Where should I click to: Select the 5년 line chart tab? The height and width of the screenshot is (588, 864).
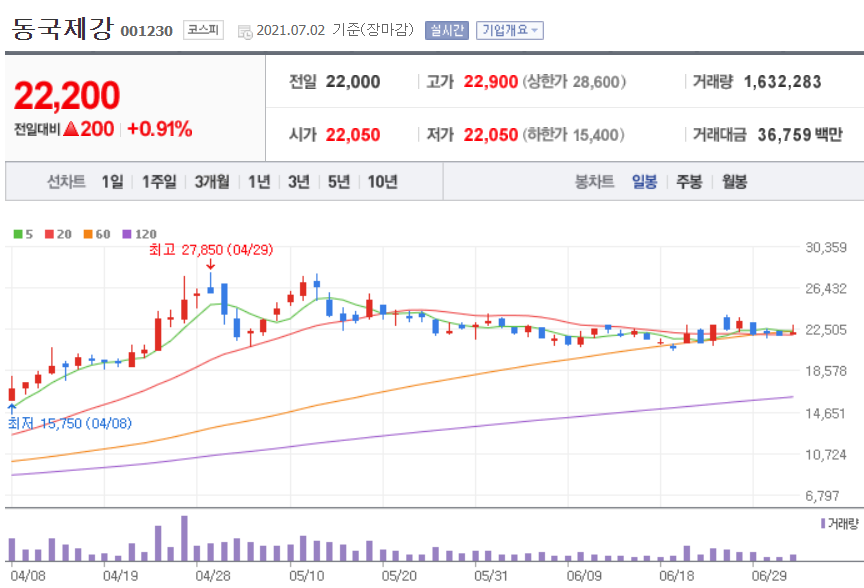tap(339, 181)
